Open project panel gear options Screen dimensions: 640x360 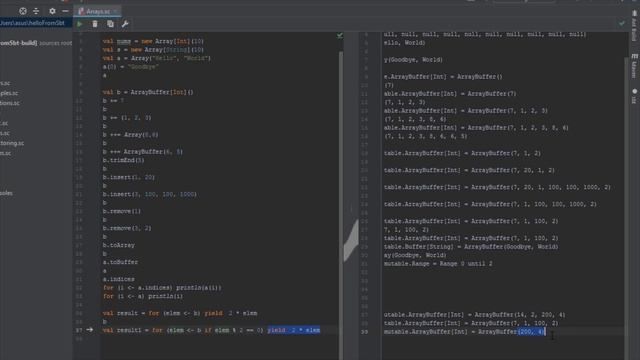(52, 11)
